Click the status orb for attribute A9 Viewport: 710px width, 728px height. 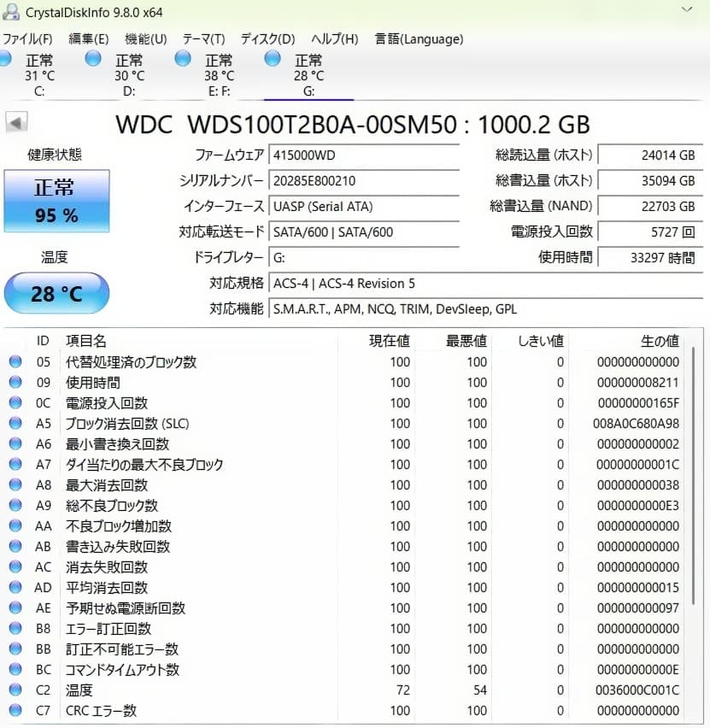(15, 505)
